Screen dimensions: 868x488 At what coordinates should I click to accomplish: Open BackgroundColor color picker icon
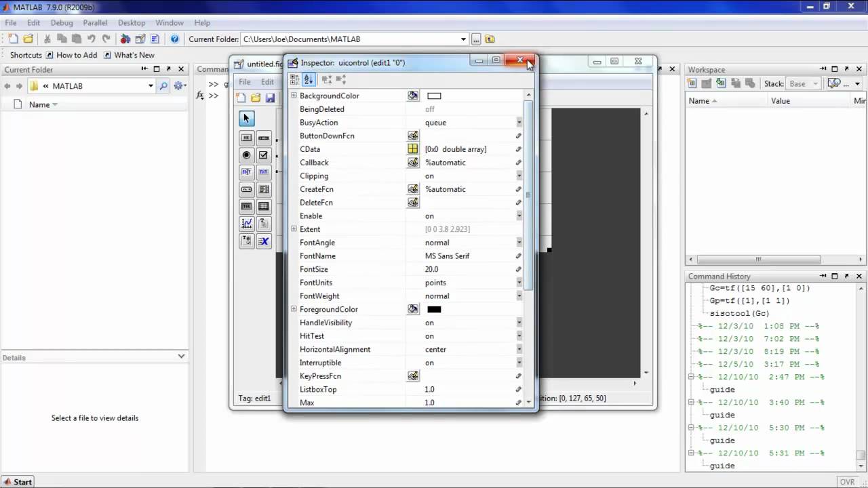point(413,96)
